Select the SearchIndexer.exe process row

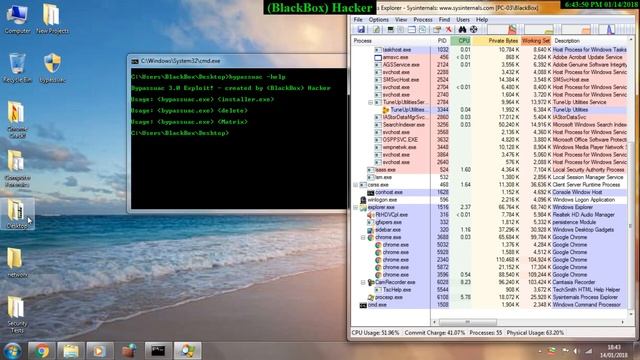[x=489, y=125]
